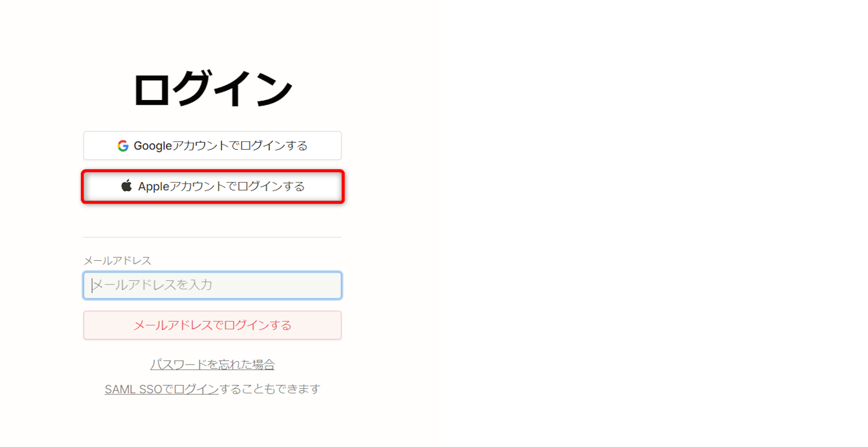Viewport: 868px width, 447px height.
Task: Click the red email login button text
Action: (x=212, y=325)
